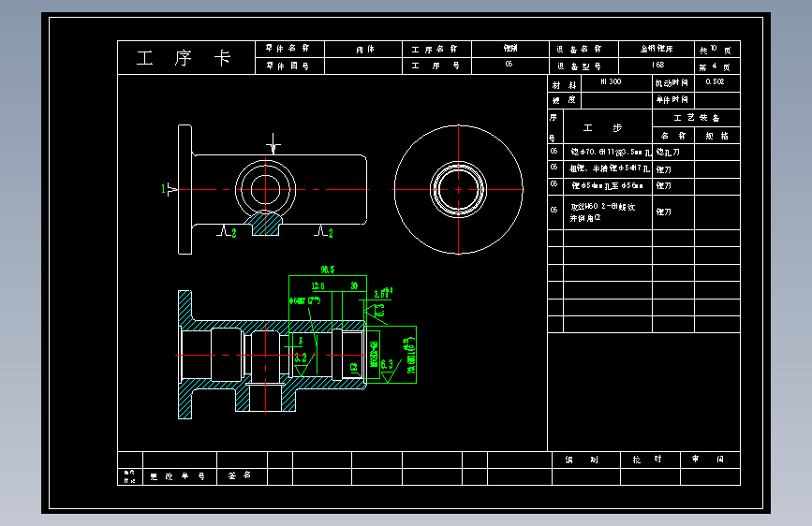Click the 金钢镗床 equipment name value
Screen dimensions: 812x526
(657, 49)
